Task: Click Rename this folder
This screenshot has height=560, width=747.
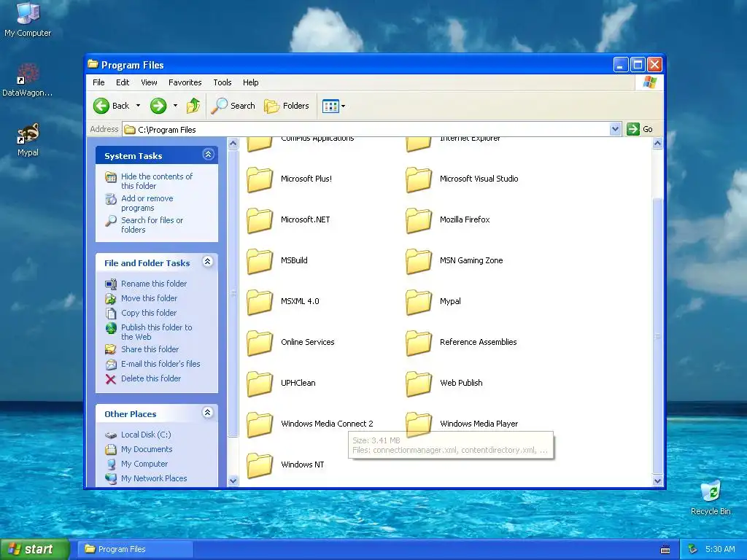Action: [153, 284]
